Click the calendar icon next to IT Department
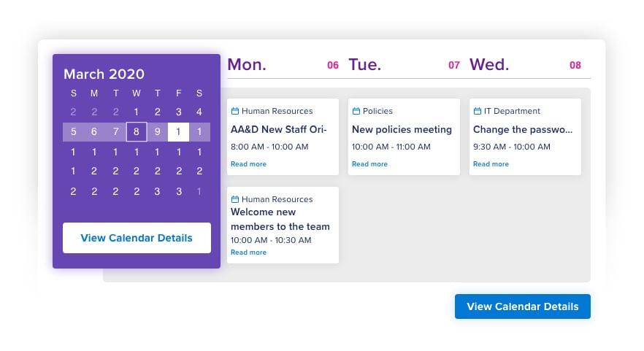644x351 pixels. point(478,111)
